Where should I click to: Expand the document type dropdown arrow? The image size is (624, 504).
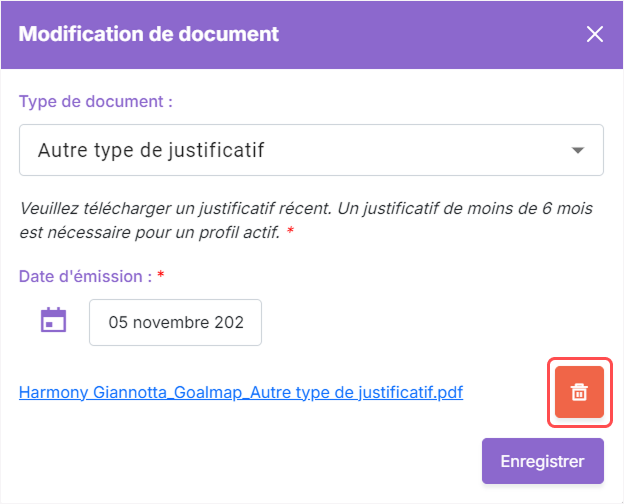[x=578, y=150]
